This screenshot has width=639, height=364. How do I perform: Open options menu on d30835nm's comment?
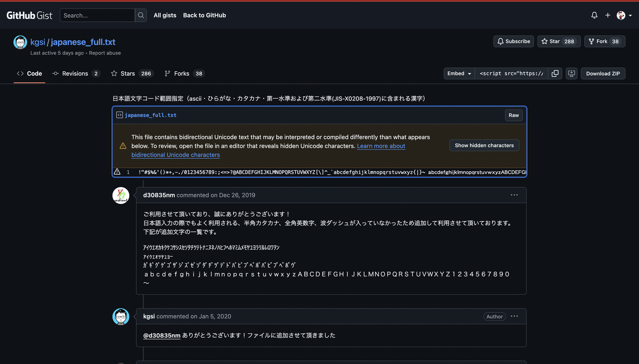pos(514,195)
